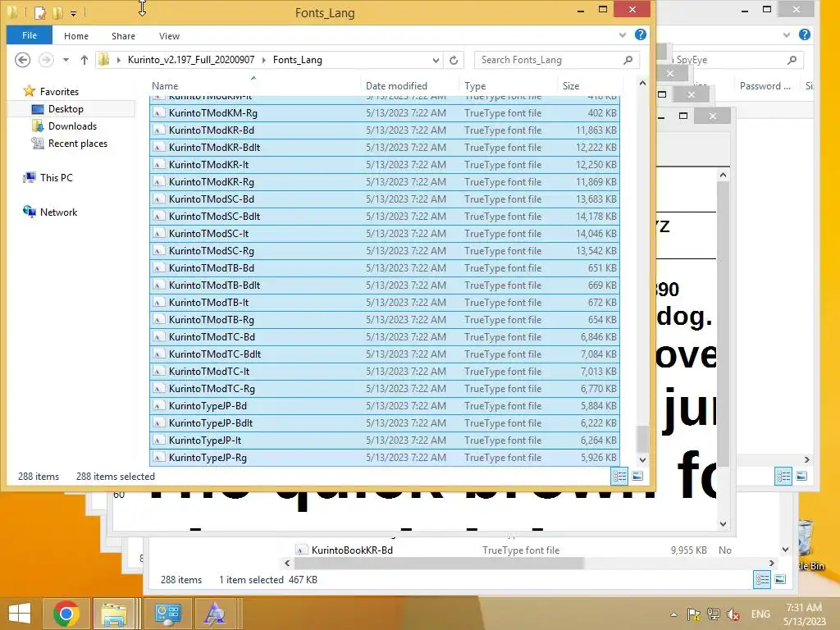Open address bar history dropdown
Viewport: 840px width, 630px height.
coord(436,60)
